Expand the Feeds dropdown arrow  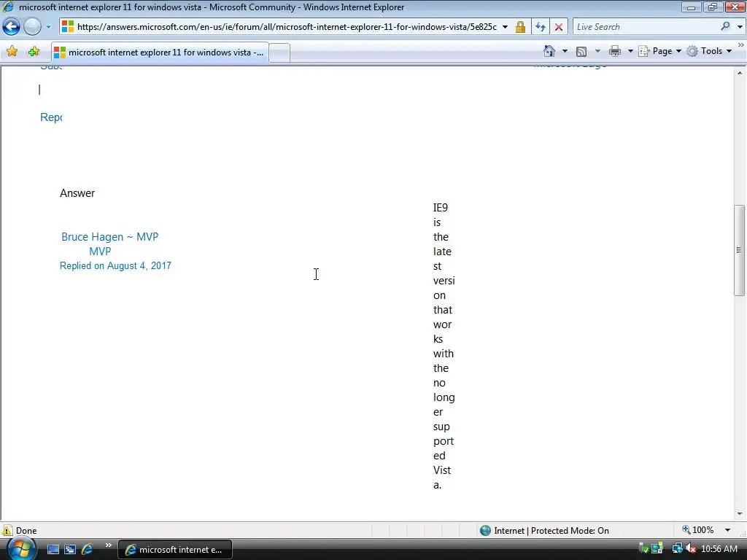597,51
